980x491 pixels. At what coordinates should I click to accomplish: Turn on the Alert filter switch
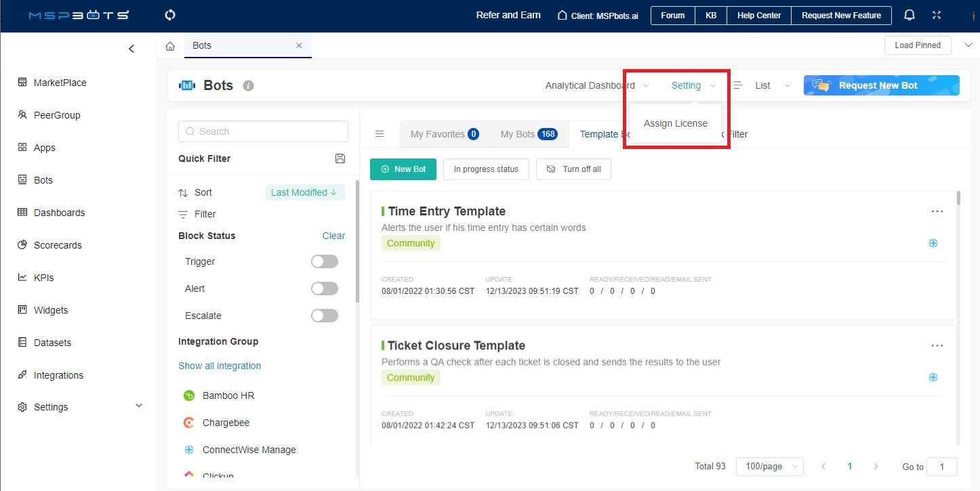click(x=324, y=288)
